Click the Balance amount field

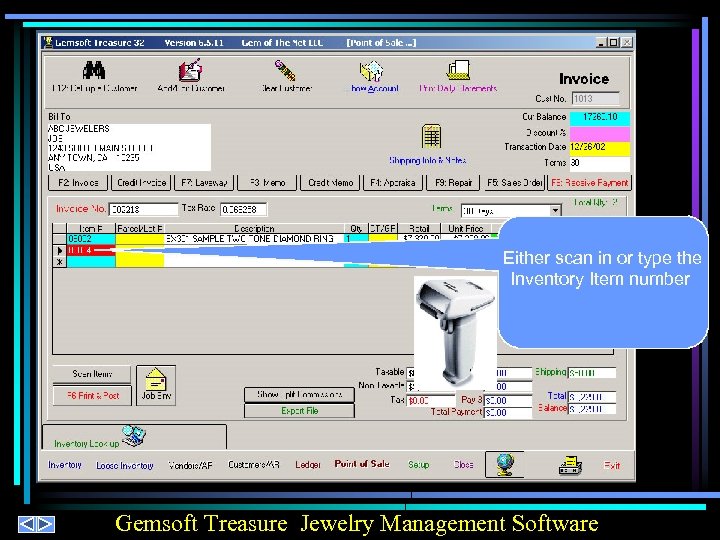coord(592,409)
